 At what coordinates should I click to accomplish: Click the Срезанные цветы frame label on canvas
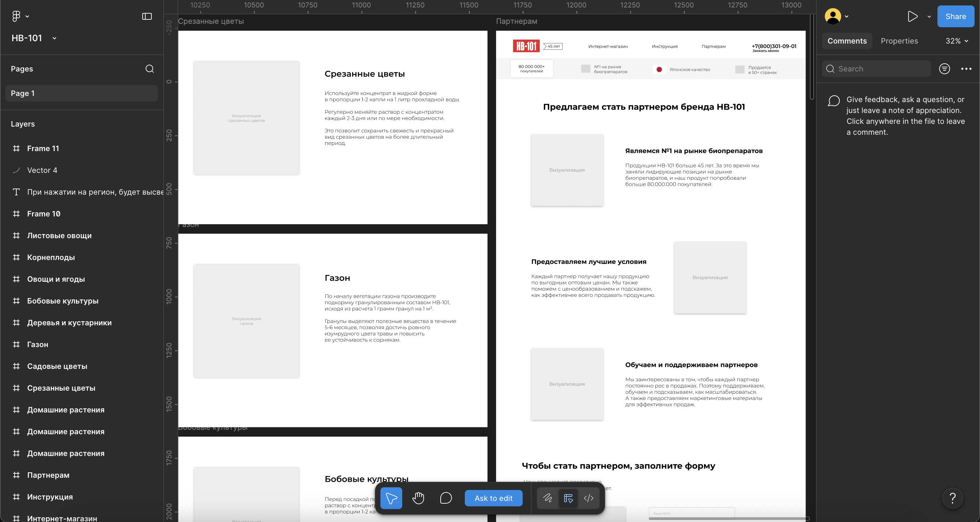(211, 21)
